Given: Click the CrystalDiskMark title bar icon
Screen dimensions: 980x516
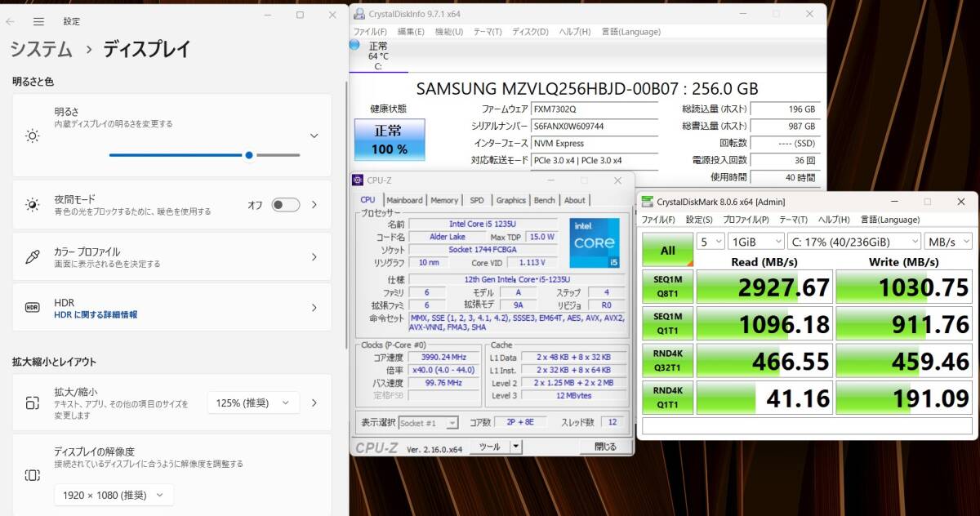Looking at the screenshot, I should click(x=647, y=201).
